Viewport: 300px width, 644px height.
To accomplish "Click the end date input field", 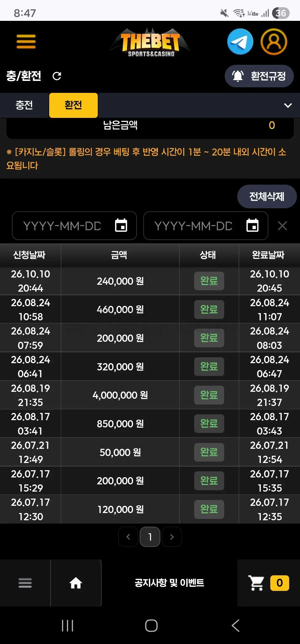I will click(206, 226).
